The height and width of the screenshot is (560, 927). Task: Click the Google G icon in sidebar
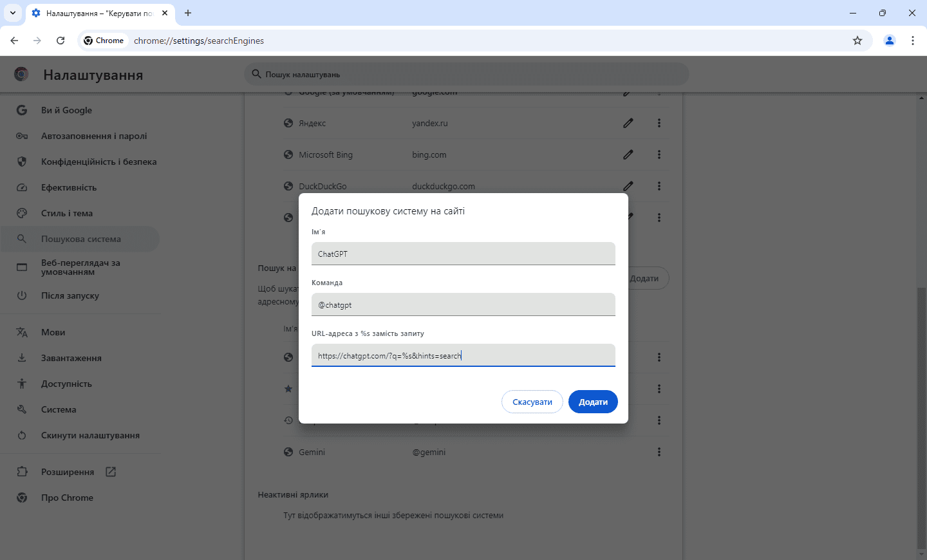click(22, 110)
